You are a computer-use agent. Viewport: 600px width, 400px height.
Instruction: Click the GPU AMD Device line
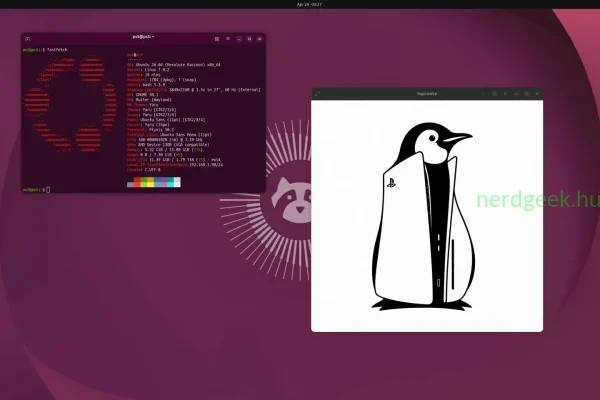[x=168, y=145]
